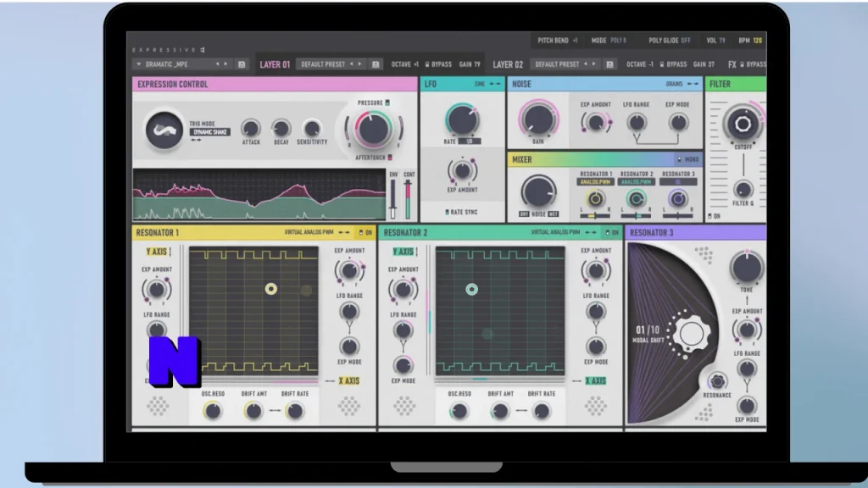Screen dimensions: 868x488
Task: Click the round shake logo in Expression Control
Action: [x=164, y=130]
